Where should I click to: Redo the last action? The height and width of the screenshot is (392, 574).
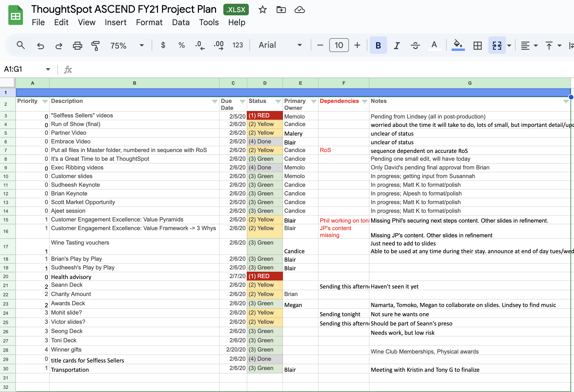(x=59, y=45)
